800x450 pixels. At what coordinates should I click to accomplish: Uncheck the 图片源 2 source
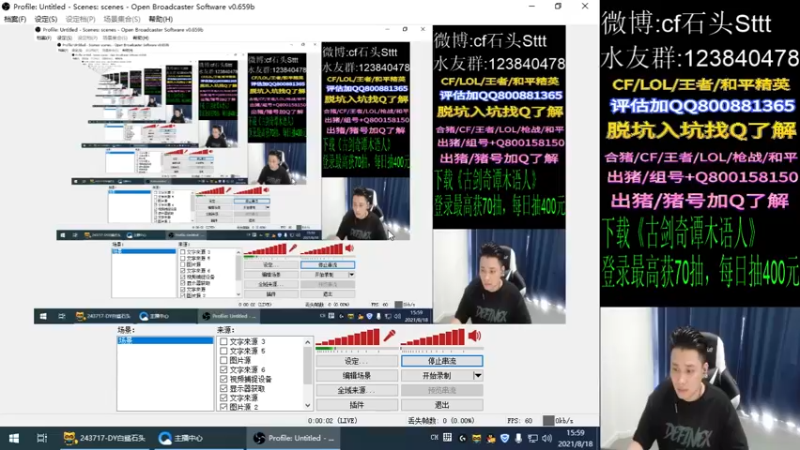pyautogui.click(x=223, y=407)
